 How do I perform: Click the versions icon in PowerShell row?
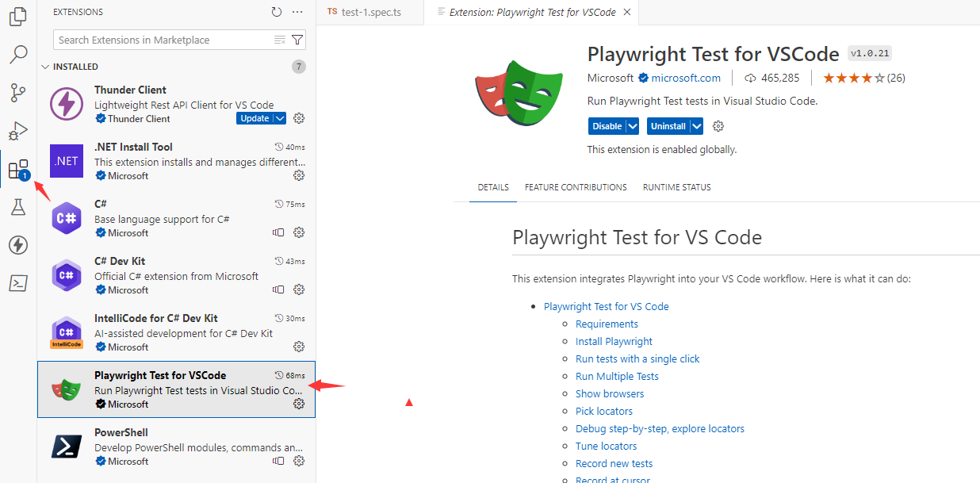pos(278,461)
